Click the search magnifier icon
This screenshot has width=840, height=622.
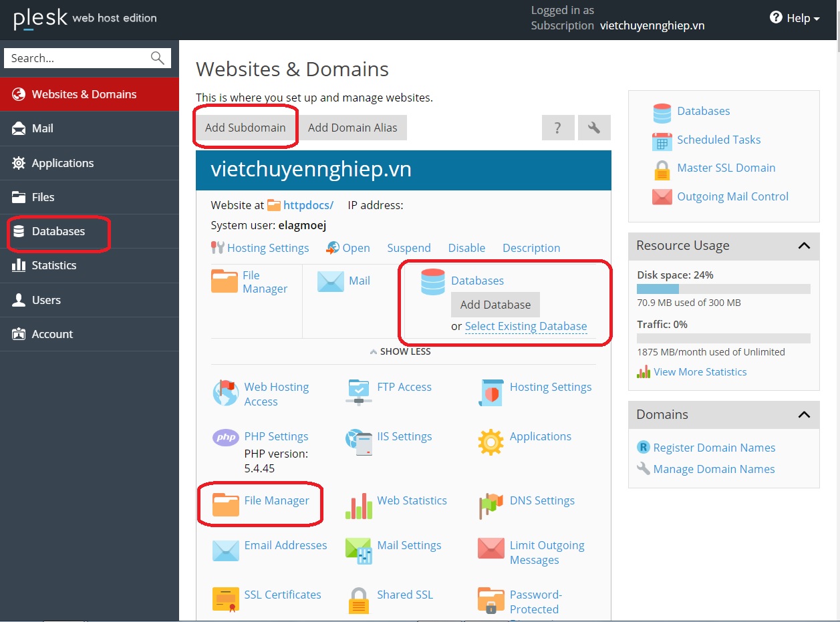click(x=158, y=58)
